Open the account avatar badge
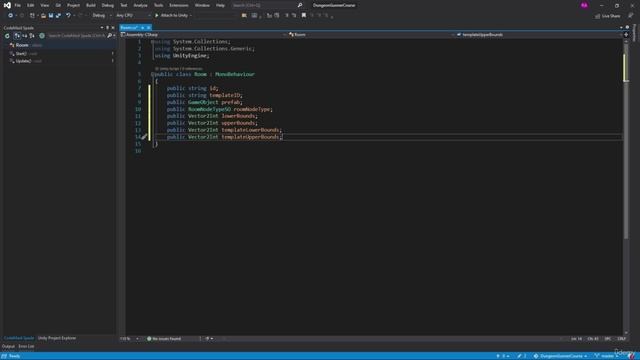 point(584,5)
